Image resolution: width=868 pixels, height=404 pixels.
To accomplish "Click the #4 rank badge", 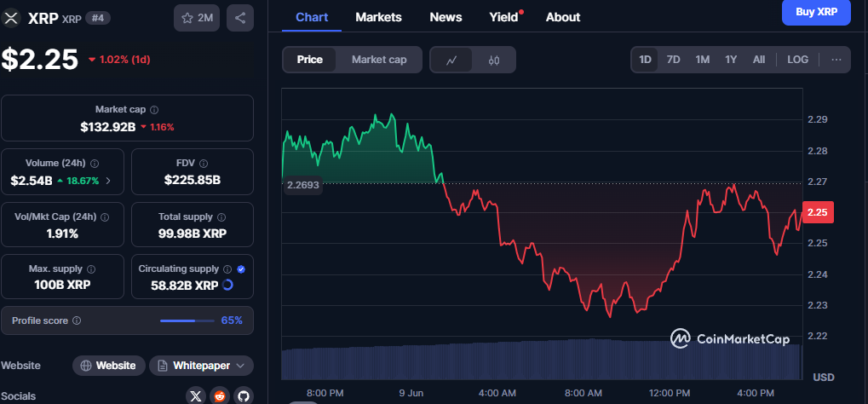I will 98,18.
